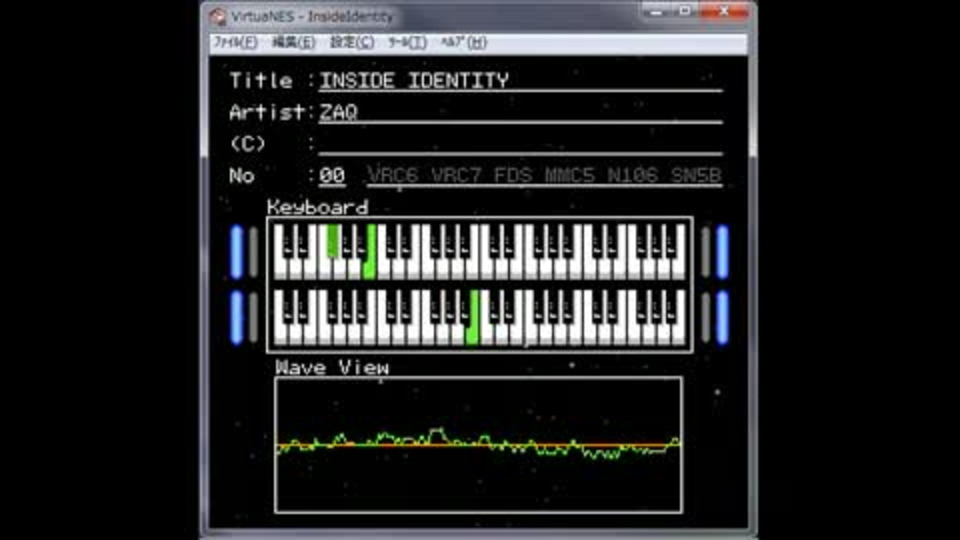
Task: Open the 設定(C) Config menu
Action: [352, 42]
